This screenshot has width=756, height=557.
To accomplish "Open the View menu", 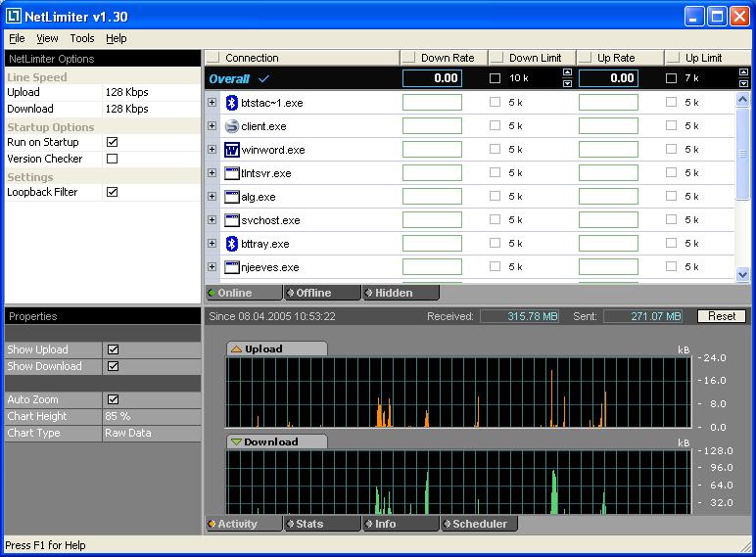I will 47,38.
